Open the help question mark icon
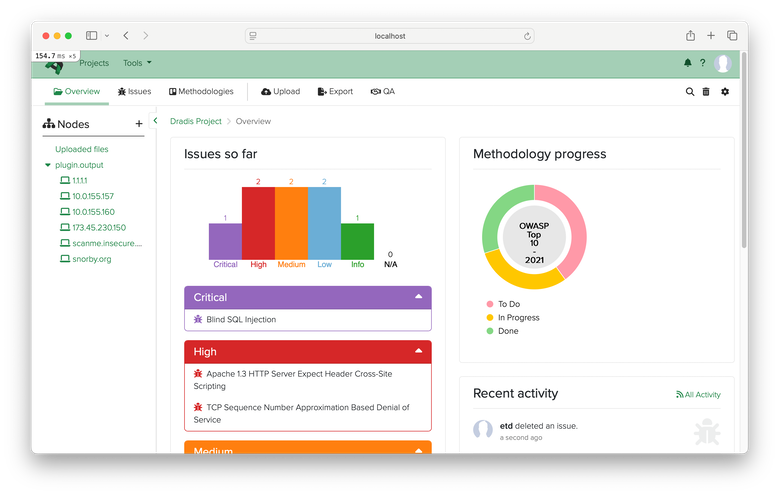Image resolution: width=780 pixels, height=495 pixels. 702,63
